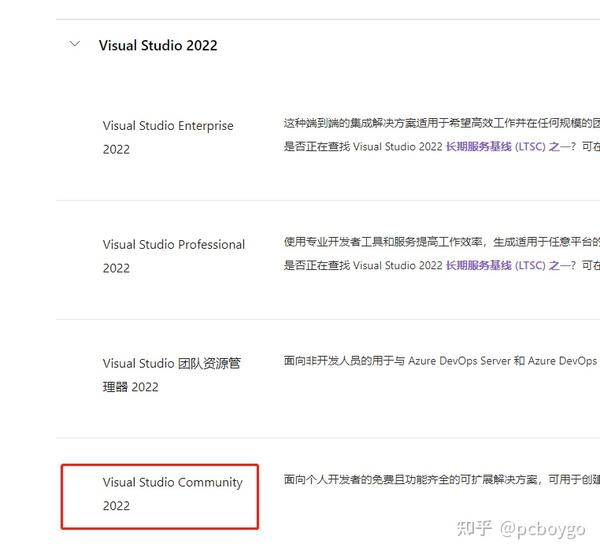Click the Visual Studio 2022 section heading
600x555 pixels.
(158, 46)
